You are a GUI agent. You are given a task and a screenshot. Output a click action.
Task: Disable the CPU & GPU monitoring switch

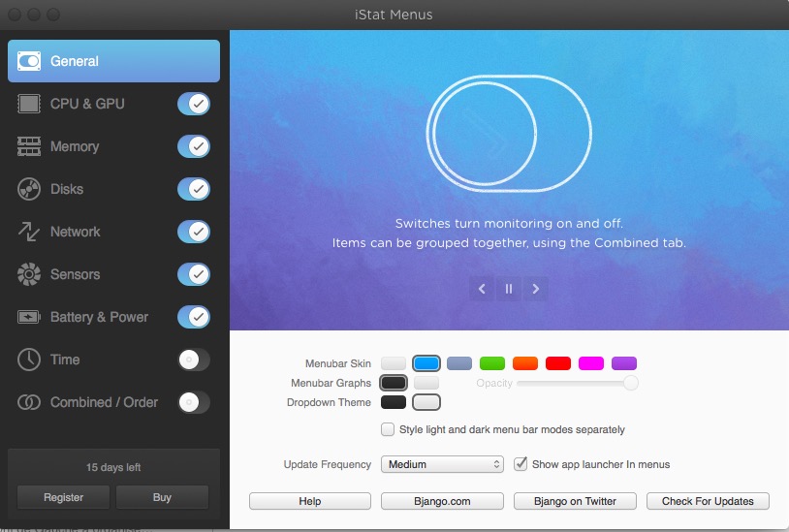pyautogui.click(x=194, y=104)
